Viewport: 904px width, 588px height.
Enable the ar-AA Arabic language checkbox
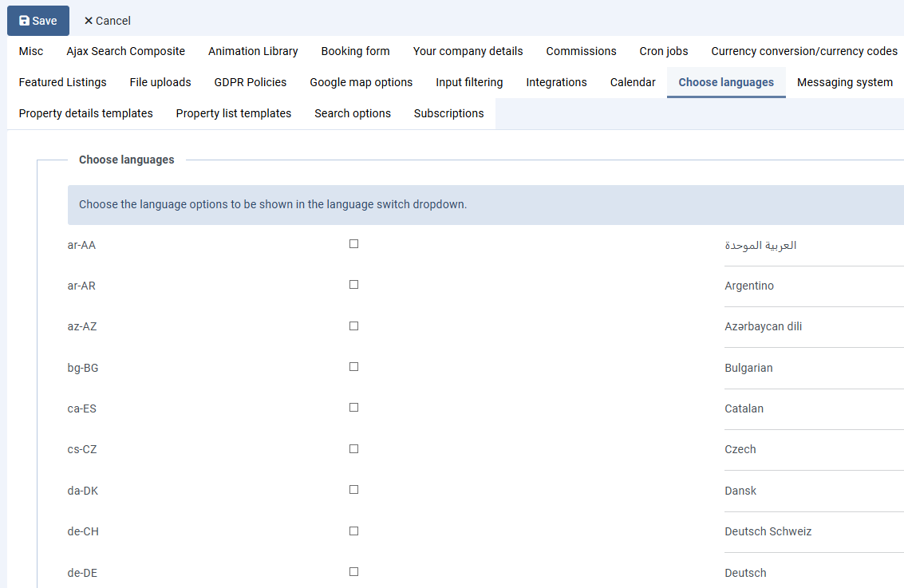click(353, 244)
